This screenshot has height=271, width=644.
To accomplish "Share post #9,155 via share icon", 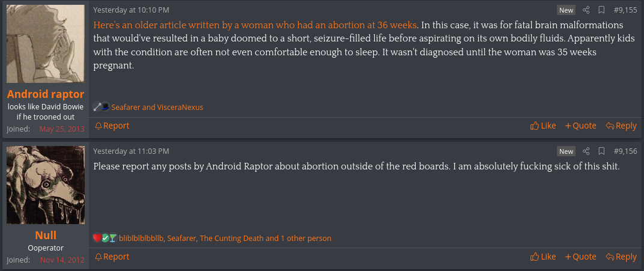I will [586, 10].
